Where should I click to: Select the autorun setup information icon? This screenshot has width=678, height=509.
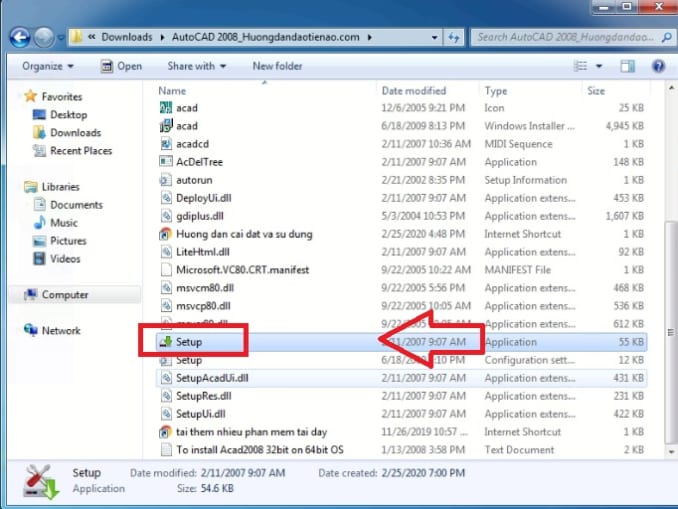tap(166, 180)
